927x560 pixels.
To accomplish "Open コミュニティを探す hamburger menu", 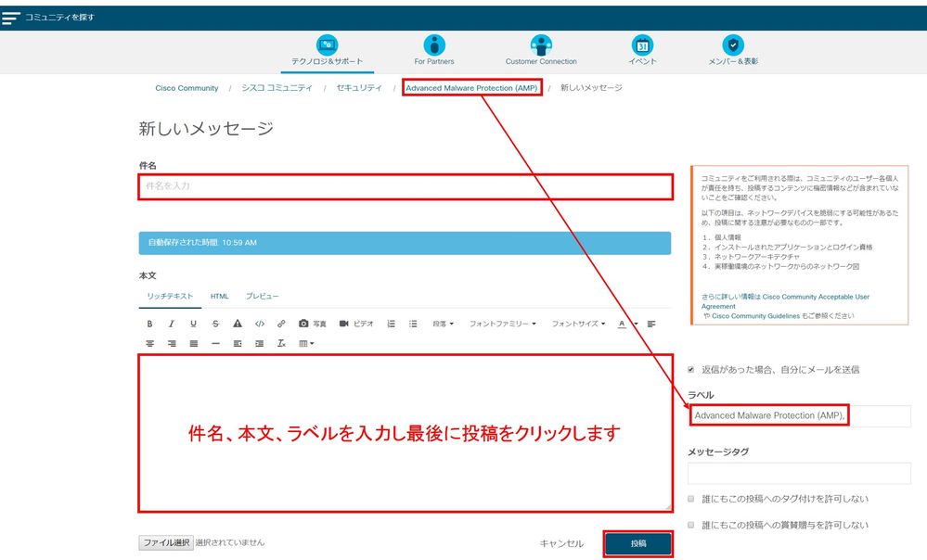I will 10,18.
